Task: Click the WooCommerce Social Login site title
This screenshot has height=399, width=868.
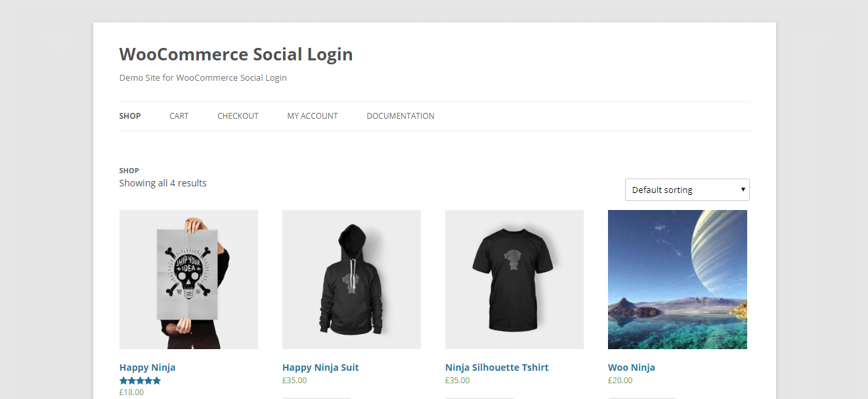Action: 236,54
